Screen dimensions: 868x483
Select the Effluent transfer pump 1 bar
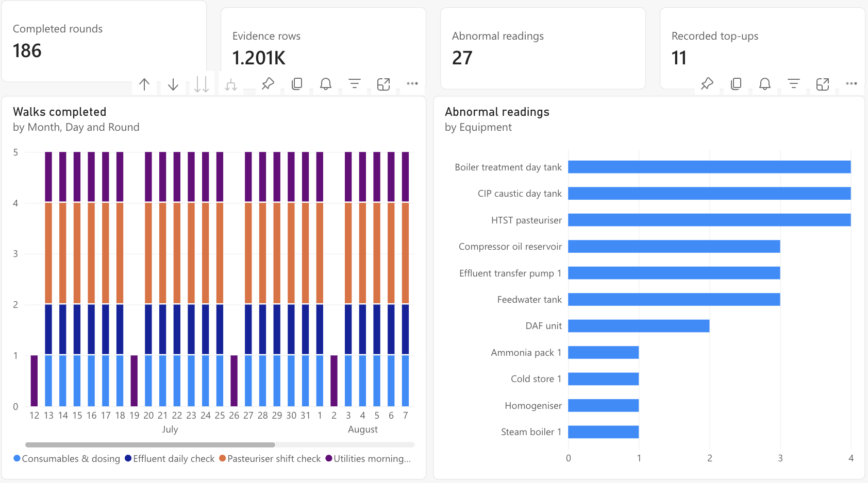(x=674, y=273)
